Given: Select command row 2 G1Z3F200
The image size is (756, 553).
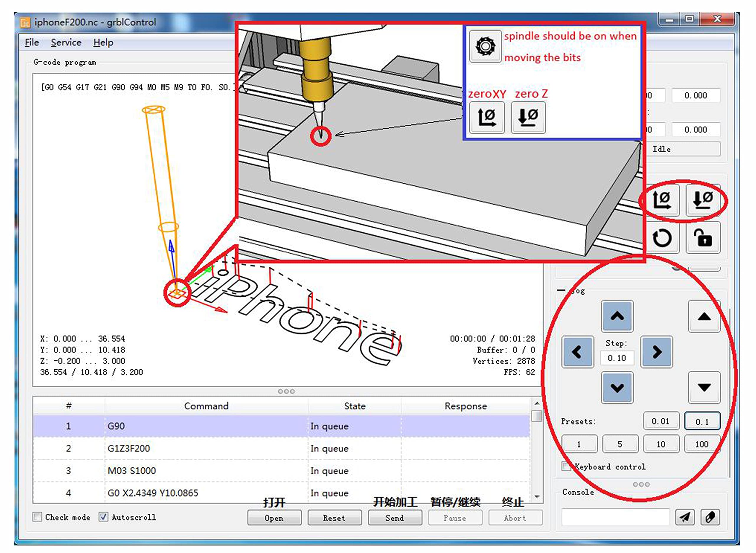Looking at the screenshot, I should point(281,448).
